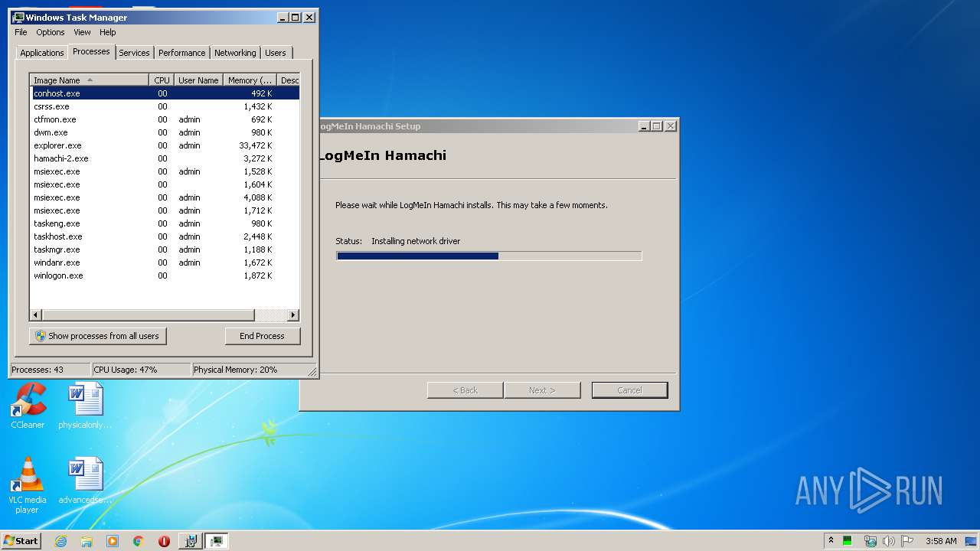Click the Windows Task Manager title bar icon
Image resolution: width=980 pixels, height=551 pixels.
[x=18, y=17]
